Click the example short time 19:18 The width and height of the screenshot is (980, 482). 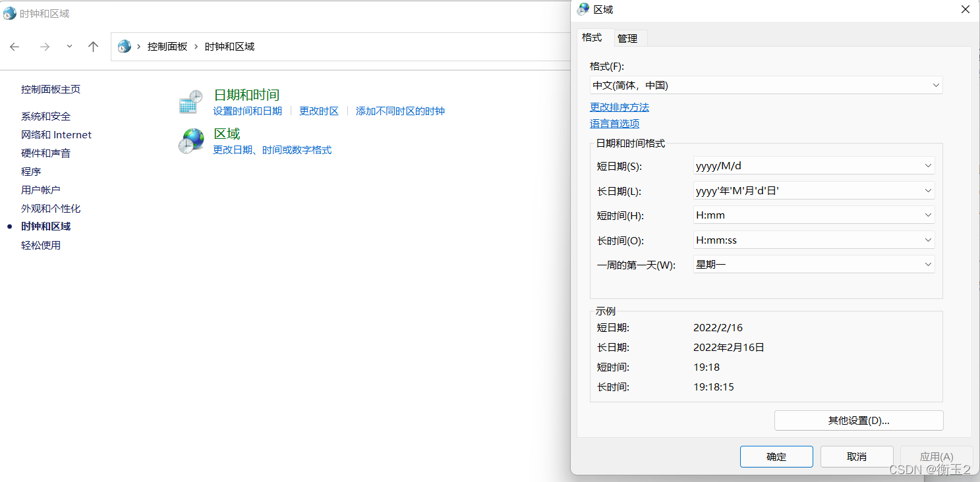[706, 367]
